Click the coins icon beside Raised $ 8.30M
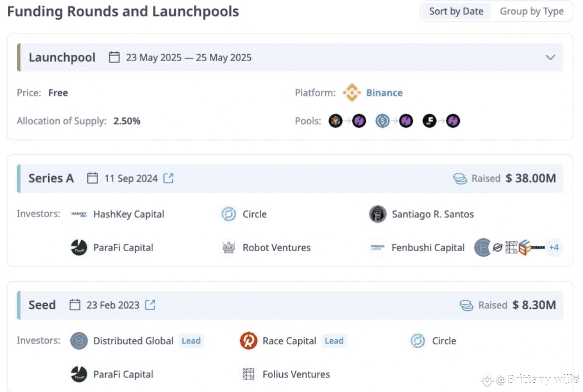The width and height of the screenshot is (583, 392). [467, 305]
